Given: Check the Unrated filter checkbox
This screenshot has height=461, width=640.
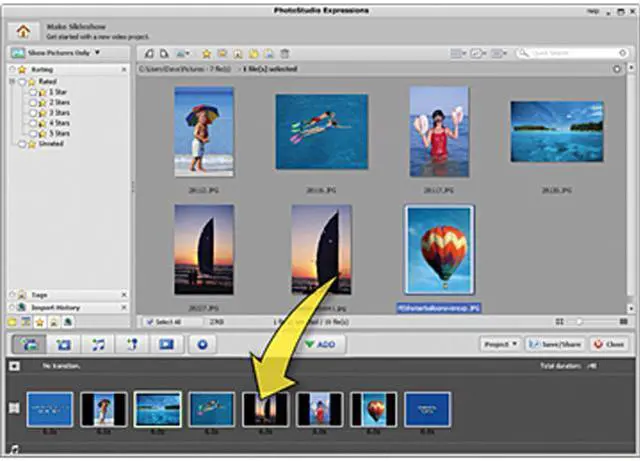Looking at the screenshot, I should click(x=22, y=144).
